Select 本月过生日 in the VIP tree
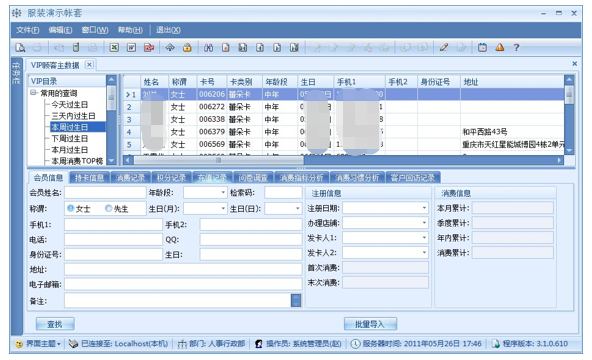The image size is (592, 360). (x=69, y=149)
